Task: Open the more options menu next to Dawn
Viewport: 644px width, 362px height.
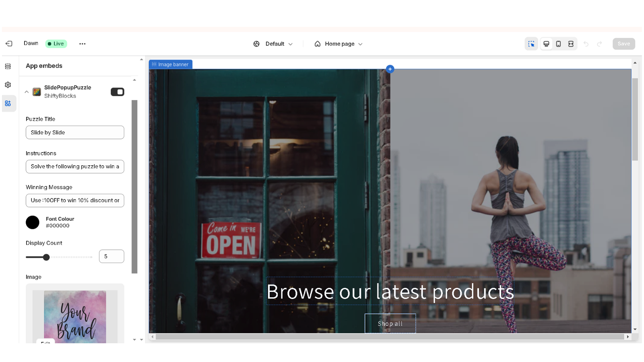Action: 82,44
